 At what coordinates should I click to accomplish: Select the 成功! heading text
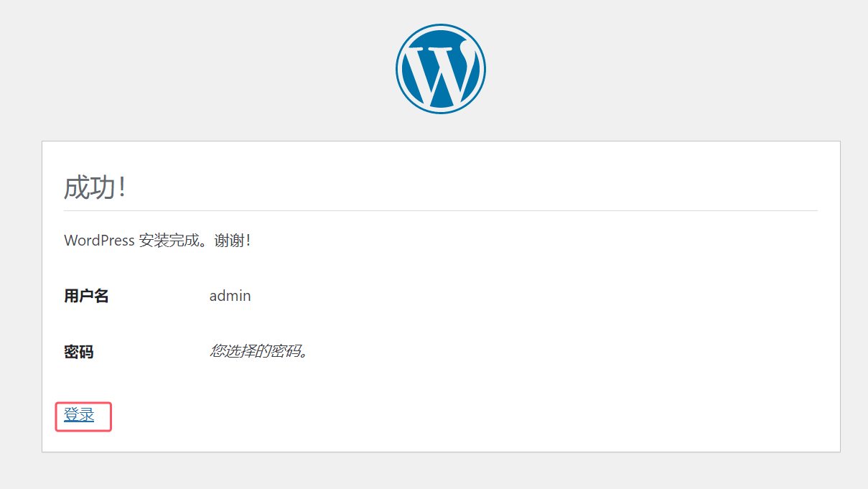click(x=95, y=187)
